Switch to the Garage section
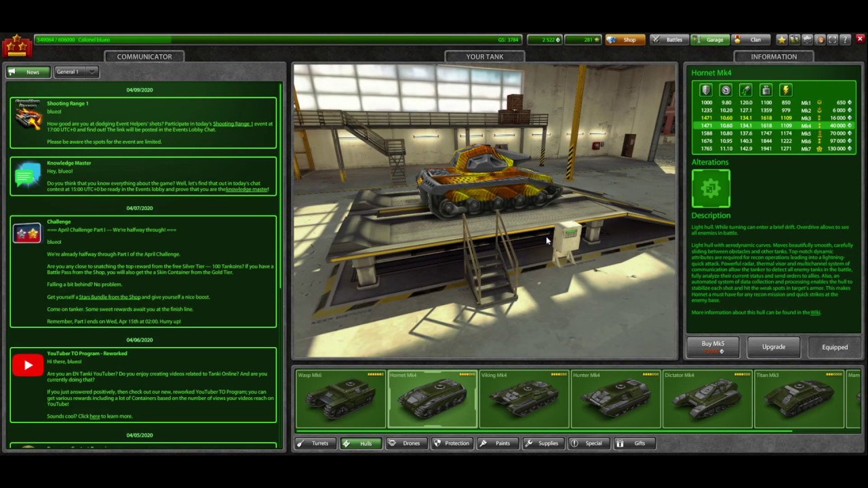 pos(709,40)
